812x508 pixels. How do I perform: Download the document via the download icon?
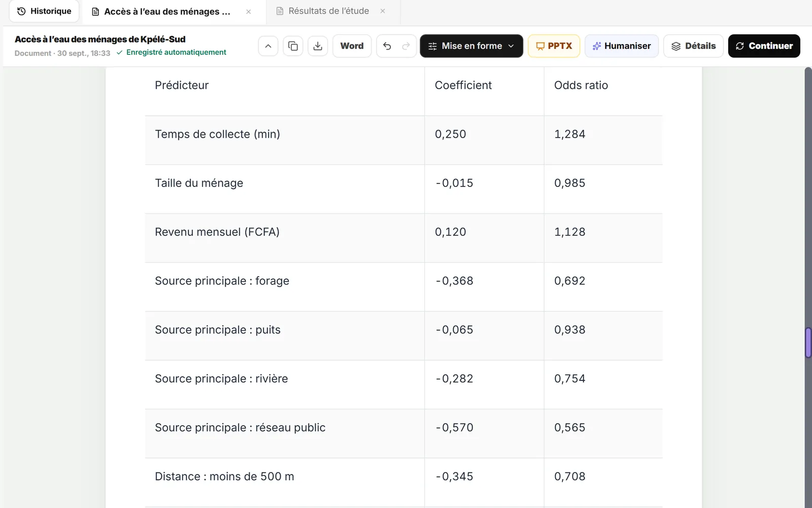(x=318, y=46)
